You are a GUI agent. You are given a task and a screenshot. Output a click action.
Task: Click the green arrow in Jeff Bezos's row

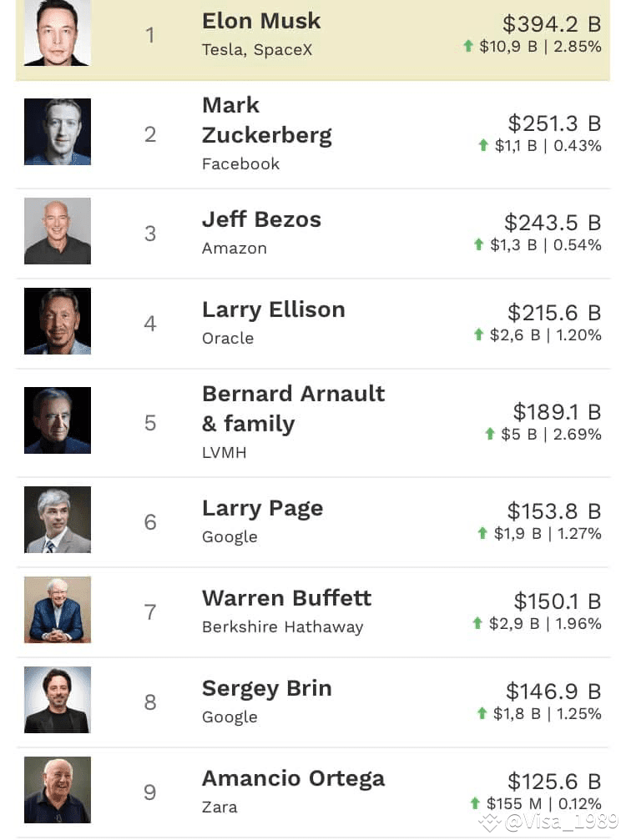coord(478,244)
